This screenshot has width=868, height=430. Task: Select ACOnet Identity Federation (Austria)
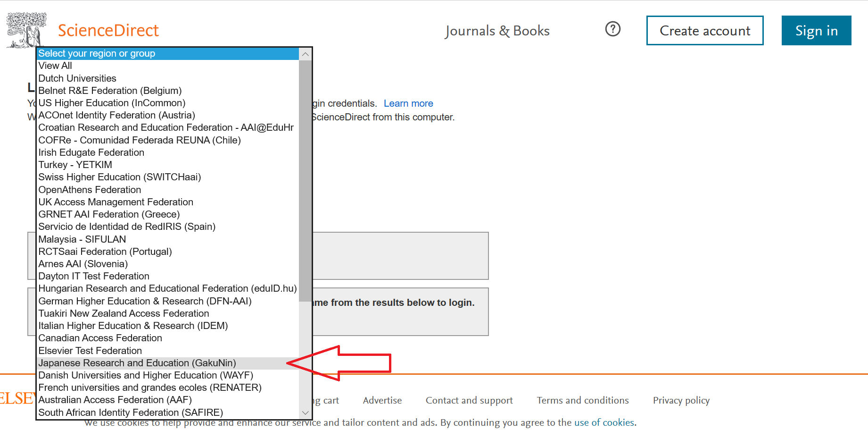coord(168,116)
